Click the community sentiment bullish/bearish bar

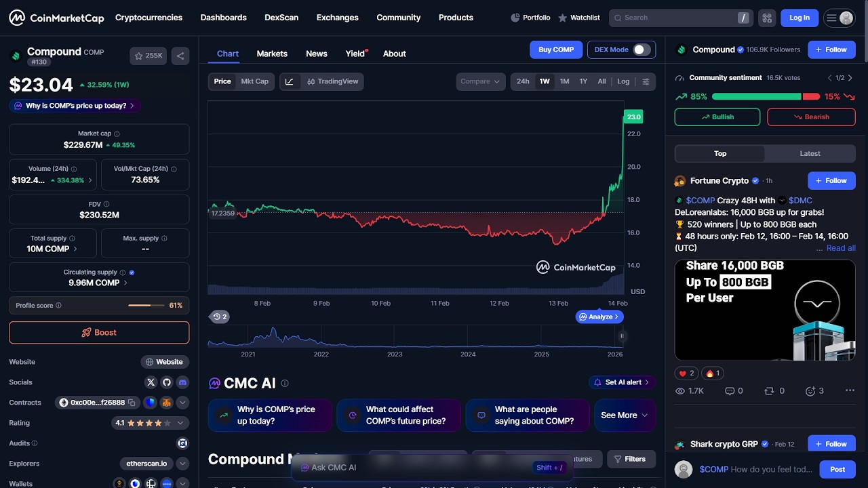(766, 97)
